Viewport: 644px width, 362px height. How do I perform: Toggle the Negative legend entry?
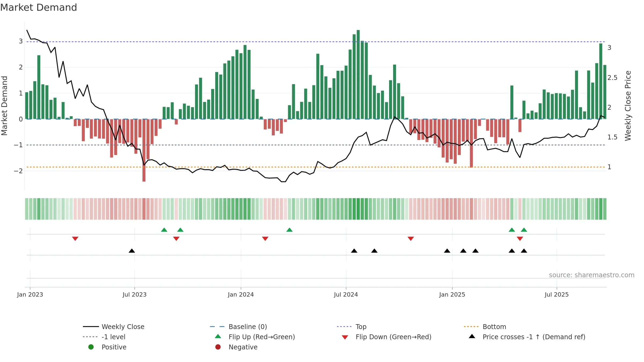pos(236,347)
